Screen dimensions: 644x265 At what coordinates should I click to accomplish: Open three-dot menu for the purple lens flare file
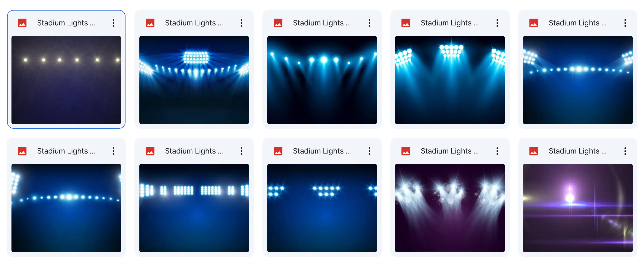(625, 151)
